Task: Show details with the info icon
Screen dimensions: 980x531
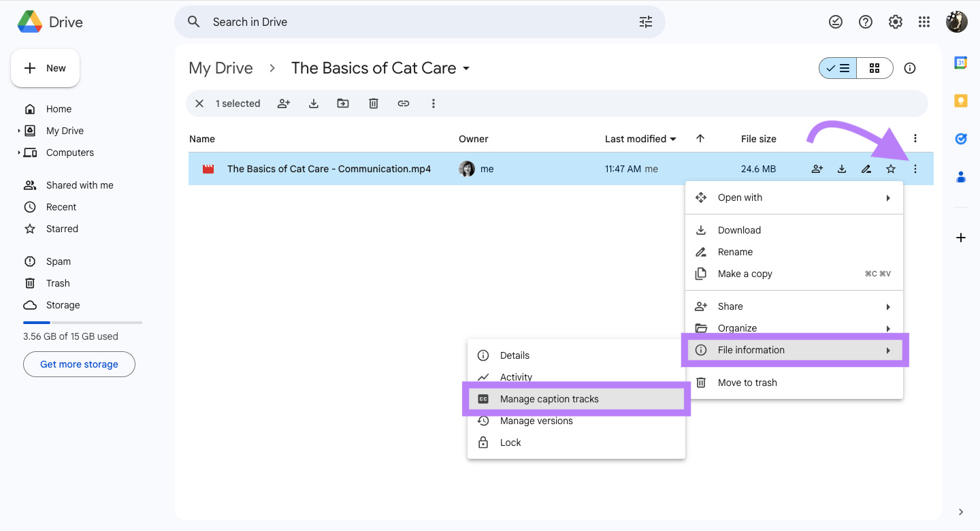Action: 910,67
